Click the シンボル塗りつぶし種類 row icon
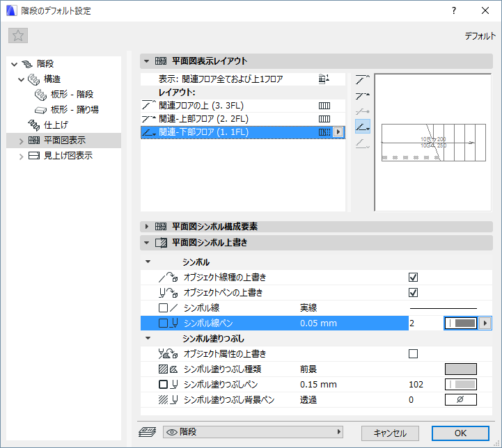This screenshot has height=448, width=502. coord(168,369)
